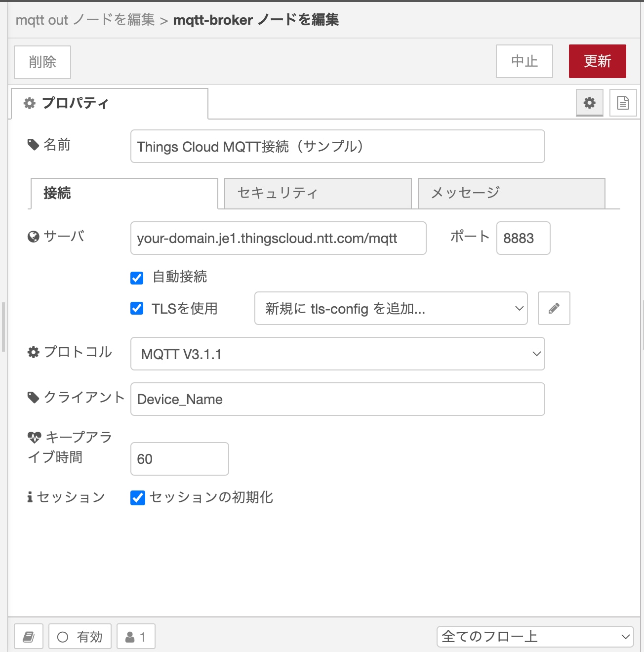Open help book icon in footer

(x=29, y=636)
